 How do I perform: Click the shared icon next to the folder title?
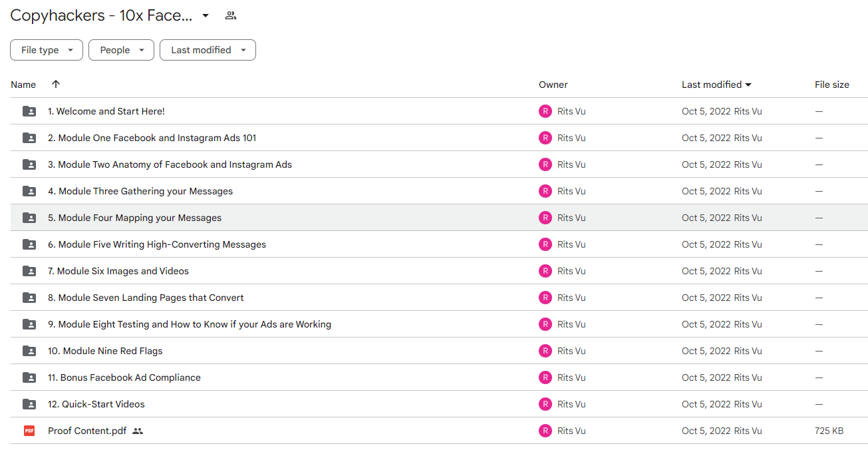click(x=231, y=15)
